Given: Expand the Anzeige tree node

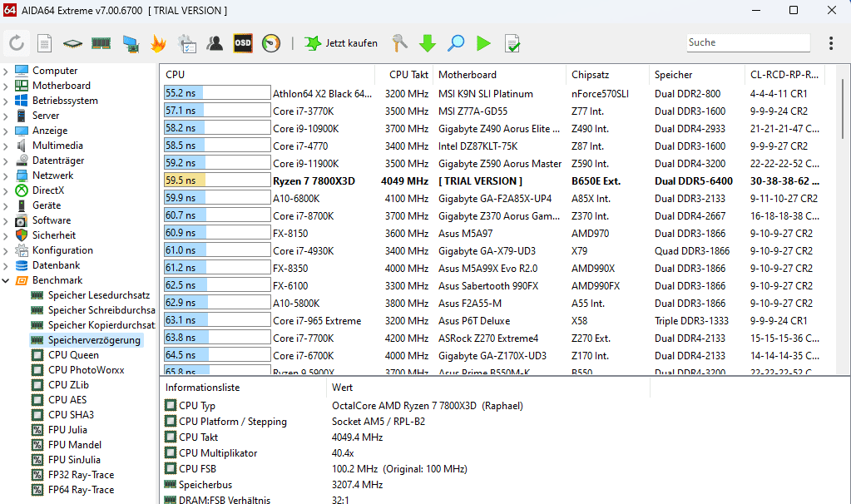Looking at the screenshot, I should (x=6, y=131).
